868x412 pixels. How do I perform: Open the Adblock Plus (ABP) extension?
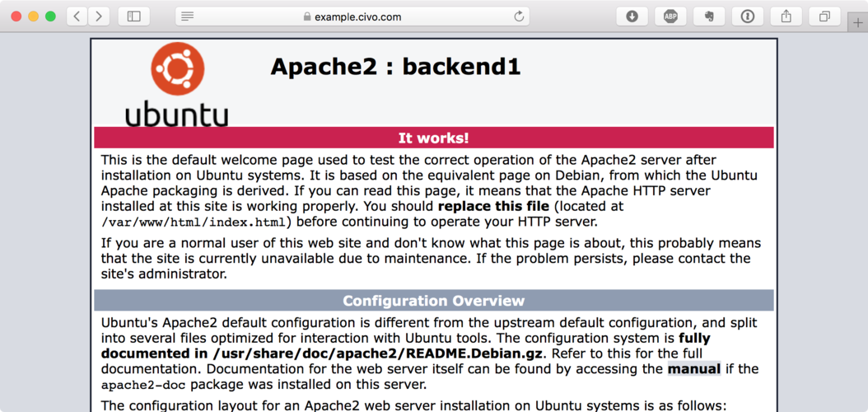670,16
